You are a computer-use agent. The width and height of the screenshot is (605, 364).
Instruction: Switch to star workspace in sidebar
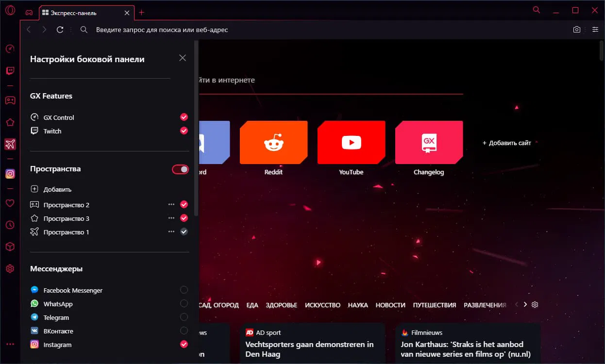point(10,122)
